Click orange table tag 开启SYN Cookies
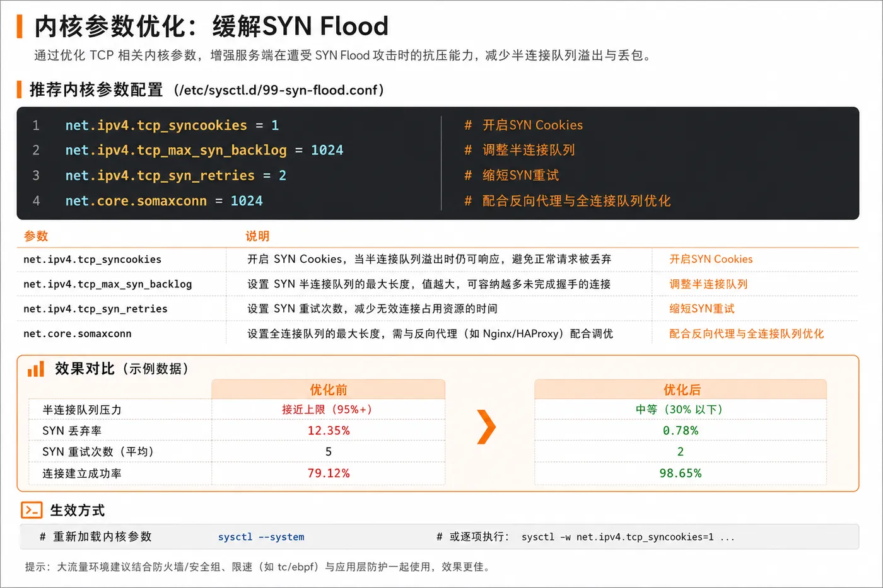The width and height of the screenshot is (883, 588). click(711, 259)
